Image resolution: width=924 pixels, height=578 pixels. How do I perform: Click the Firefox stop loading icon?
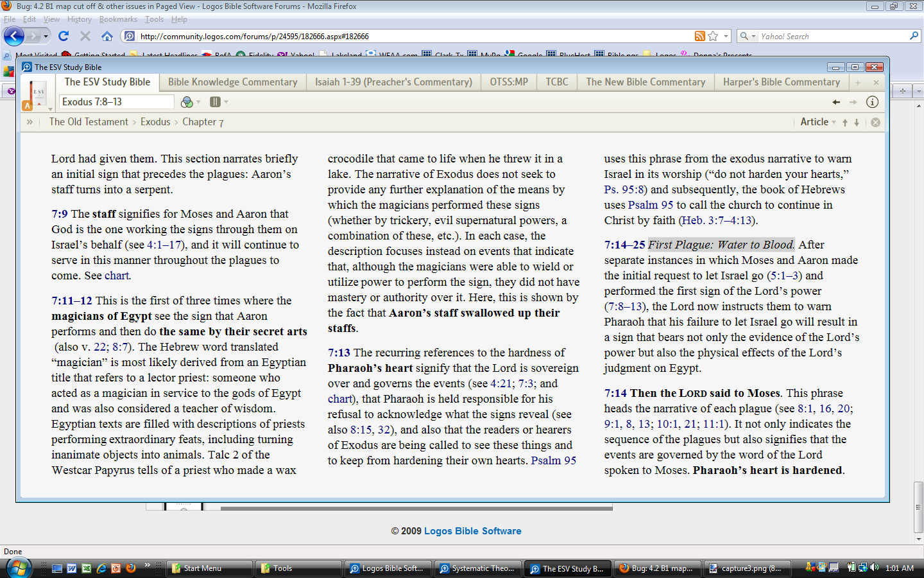click(85, 36)
